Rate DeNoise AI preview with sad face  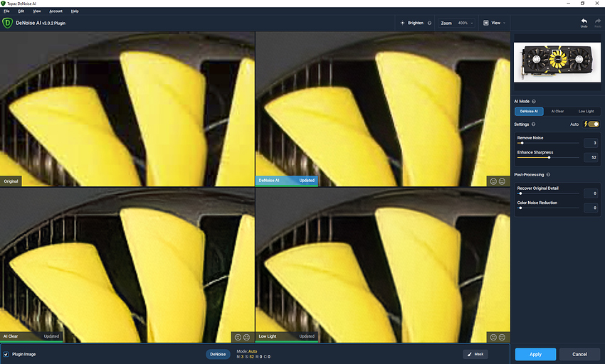point(502,181)
